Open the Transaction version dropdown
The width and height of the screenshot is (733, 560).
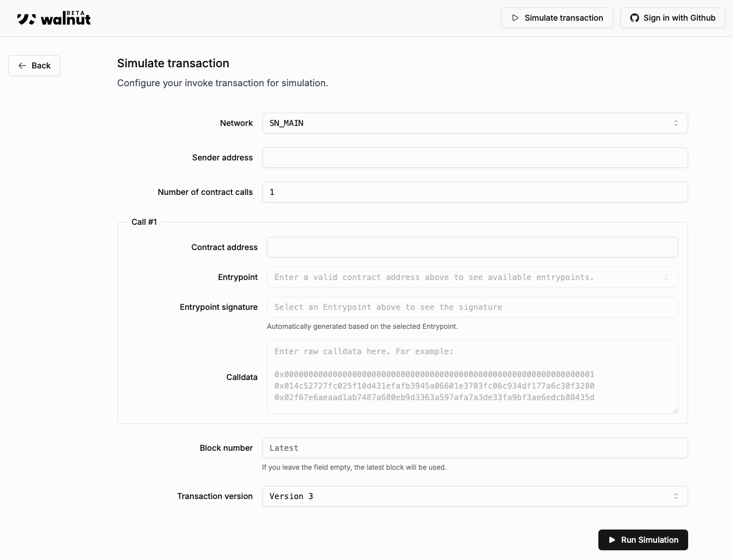pyautogui.click(x=475, y=496)
